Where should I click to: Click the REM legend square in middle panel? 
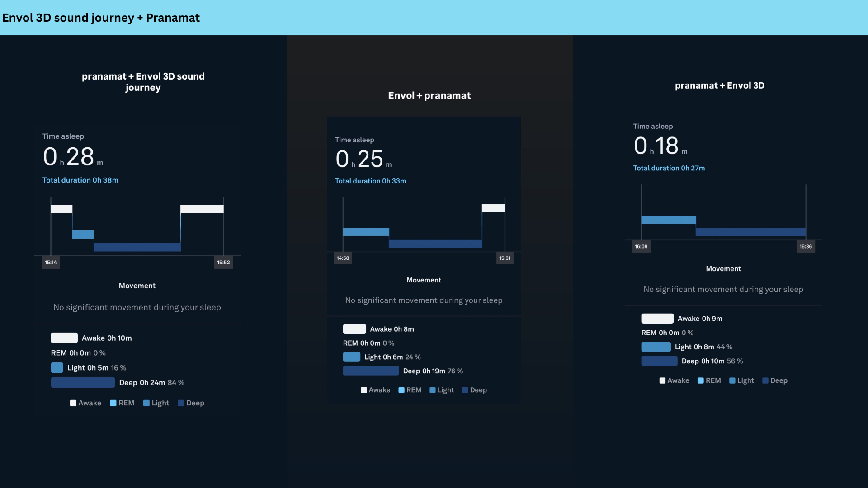click(401, 390)
